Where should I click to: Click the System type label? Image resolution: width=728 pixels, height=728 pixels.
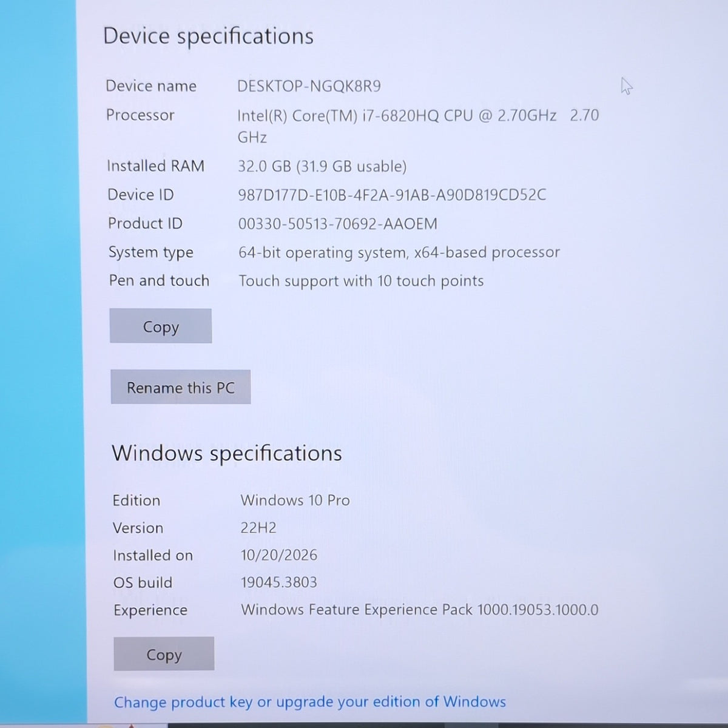pyautogui.click(x=151, y=252)
